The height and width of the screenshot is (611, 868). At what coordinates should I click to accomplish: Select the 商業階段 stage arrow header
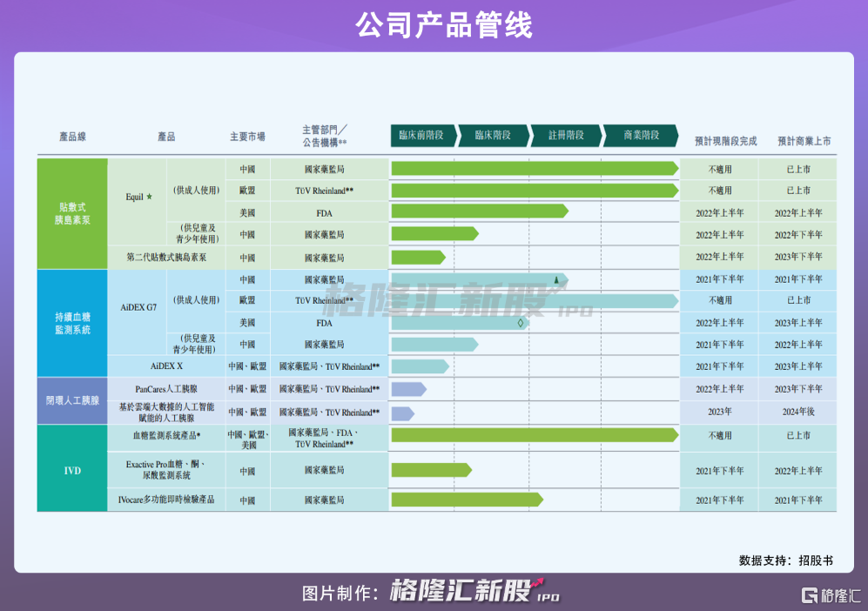(641, 136)
